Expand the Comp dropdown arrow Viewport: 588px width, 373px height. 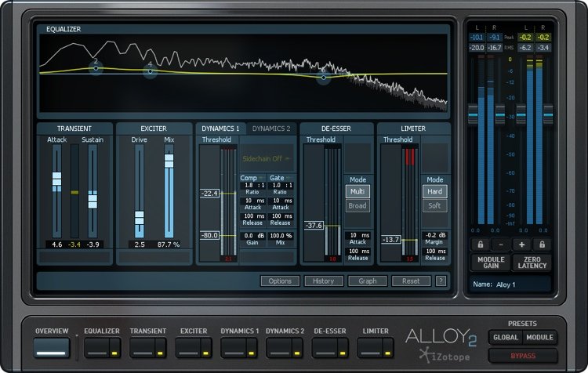tap(261, 178)
